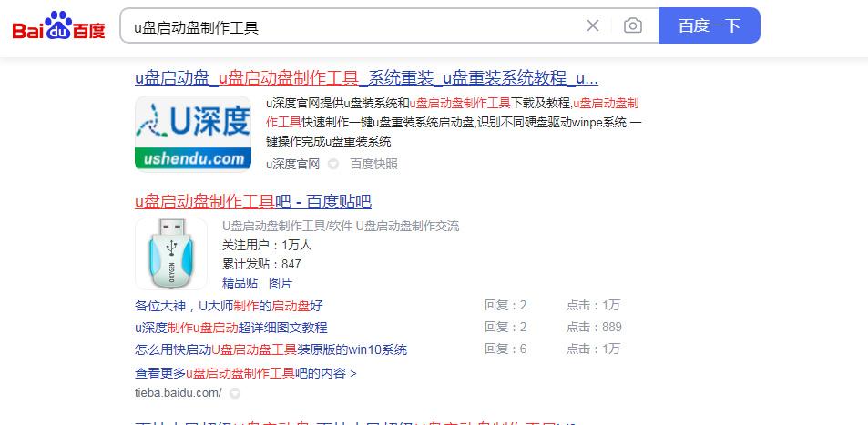Click the USB drive tieba thumbnail

pyautogui.click(x=171, y=253)
